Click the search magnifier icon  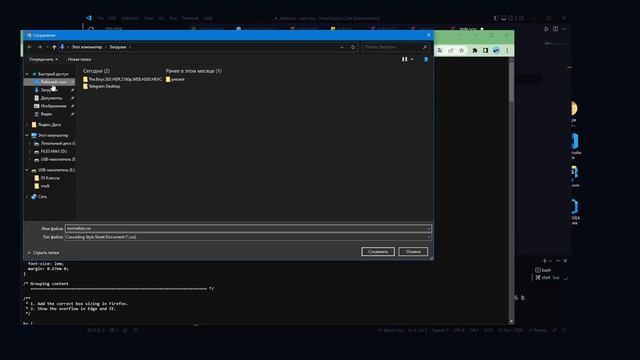click(424, 47)
